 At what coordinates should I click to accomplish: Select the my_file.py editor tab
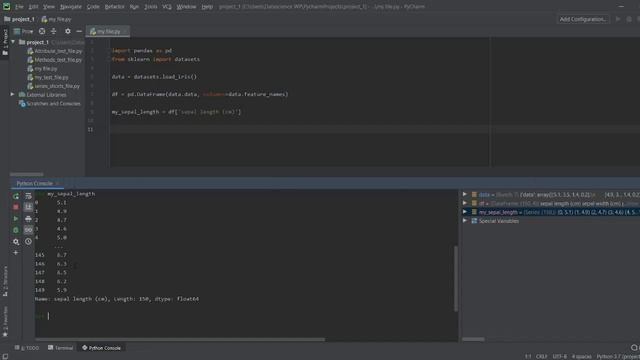[108, 31]
